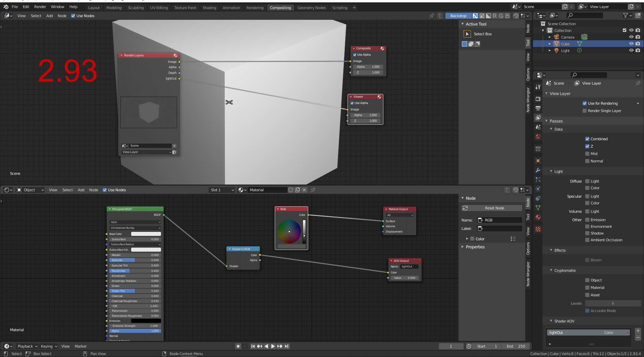Collapse the Shader AOV subpanel
The height and width of the screenshot is (357, 644).
(x=551, y=321)
